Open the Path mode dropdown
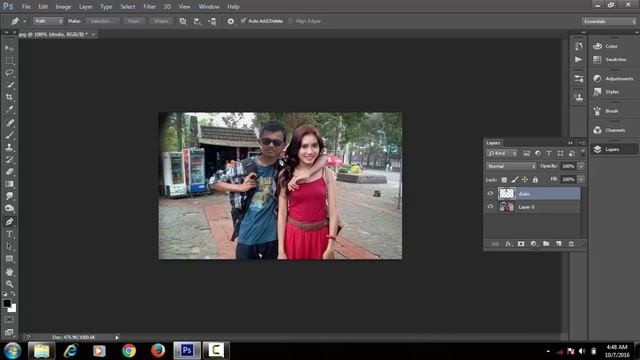 pyautogui.click(x=48, y=21)
